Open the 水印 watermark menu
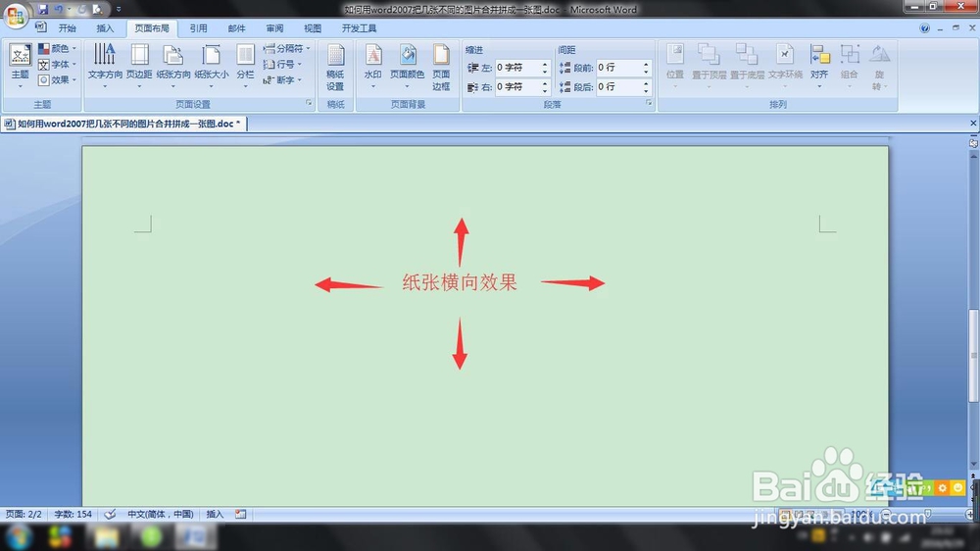The image size is (980, 551). pyautogui.click(x=373, y=65)
